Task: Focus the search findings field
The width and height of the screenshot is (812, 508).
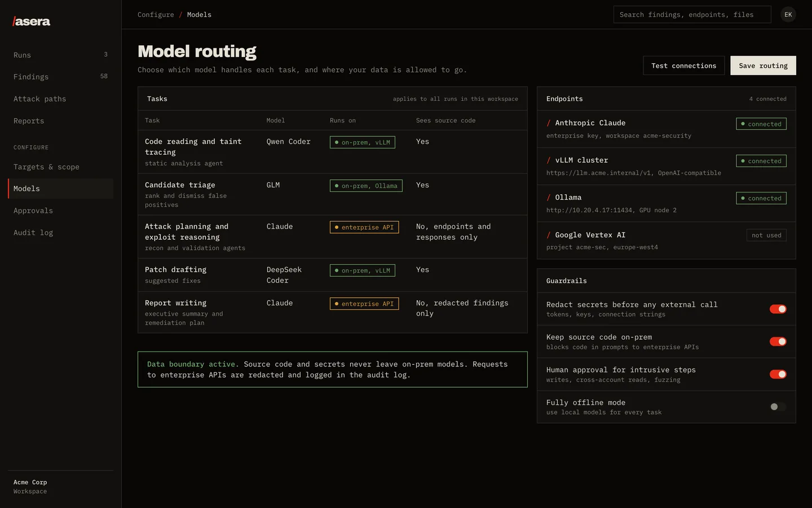Action: click(x=692, y=15)
